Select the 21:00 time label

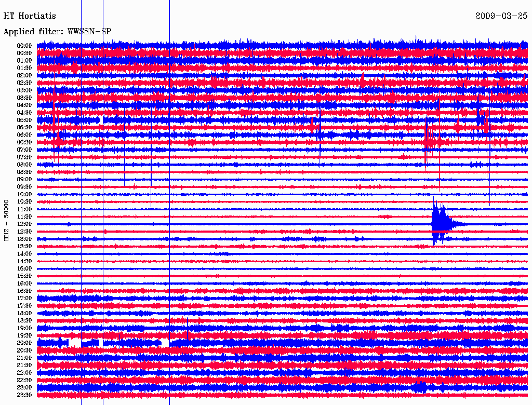click(24, 358)
